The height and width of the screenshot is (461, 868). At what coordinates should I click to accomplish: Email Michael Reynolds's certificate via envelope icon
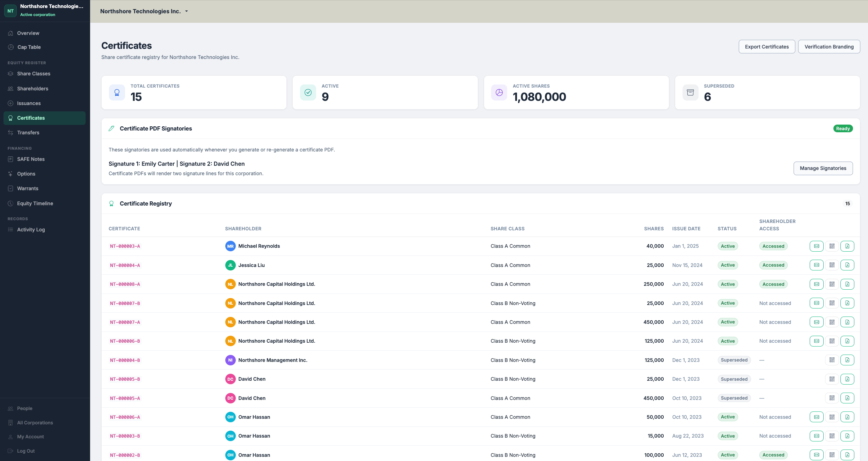click(x=816, y=246)
